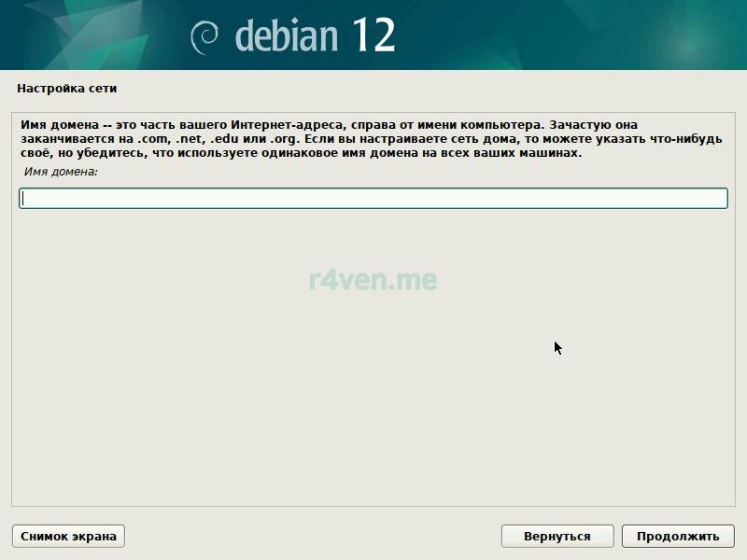Click the "debian" wordmark in the banner
The width and height of the screenshot is (747, 560).
(x=288, y=35)
